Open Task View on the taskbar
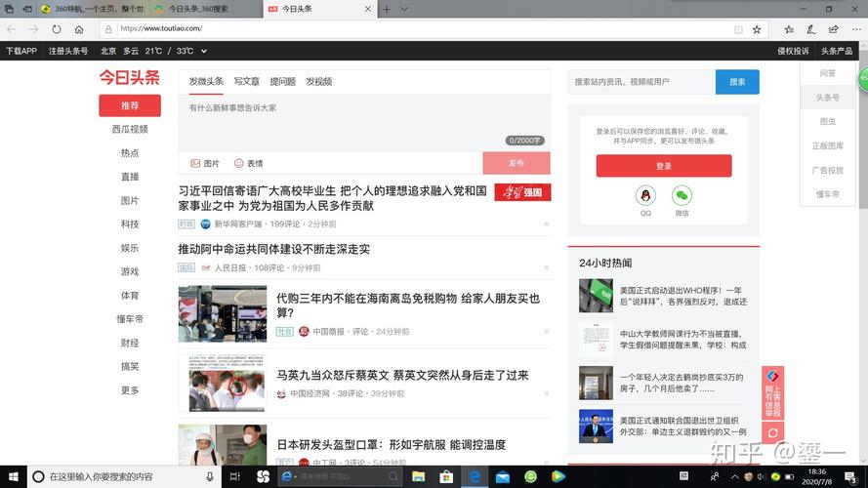This screenshot has height=488, width=868. click(234, 476)
